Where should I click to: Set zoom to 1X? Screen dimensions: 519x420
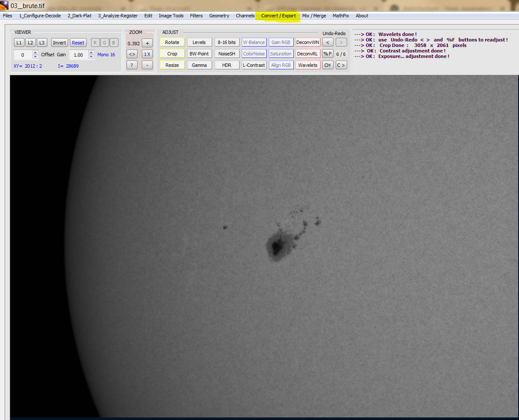coord(147,54)
